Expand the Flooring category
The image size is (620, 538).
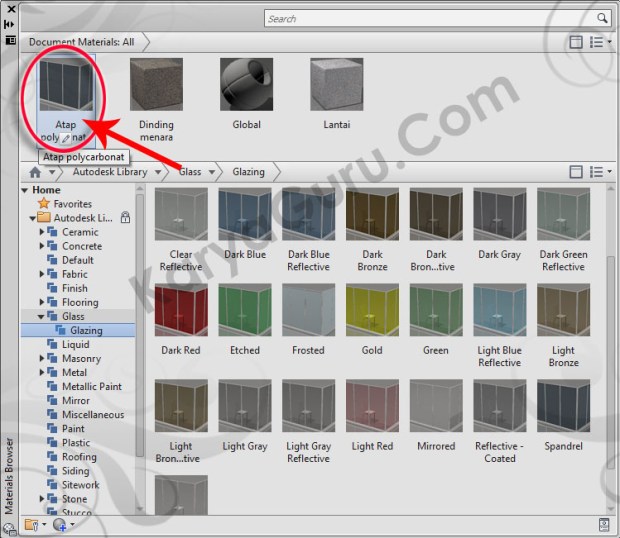click(x=42, y=302)
